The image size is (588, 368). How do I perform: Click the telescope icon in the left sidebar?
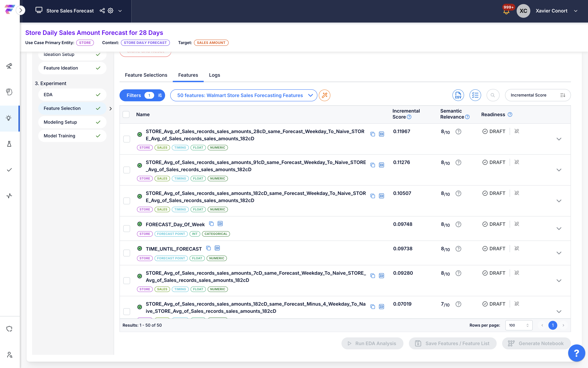point(9,66)
